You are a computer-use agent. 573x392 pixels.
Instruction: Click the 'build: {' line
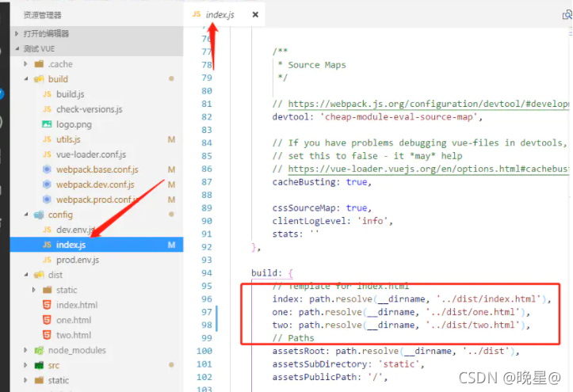(272, 273)
